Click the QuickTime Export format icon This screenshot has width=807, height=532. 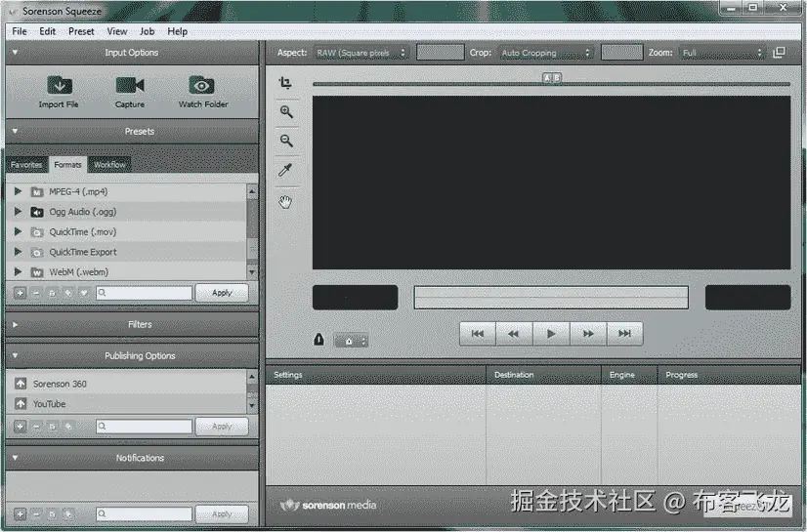[x=36, y=253]
